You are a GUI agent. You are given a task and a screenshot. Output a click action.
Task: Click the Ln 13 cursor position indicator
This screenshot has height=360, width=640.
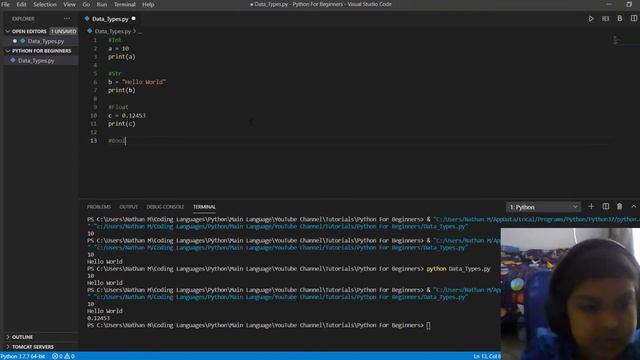pos(487,356)
